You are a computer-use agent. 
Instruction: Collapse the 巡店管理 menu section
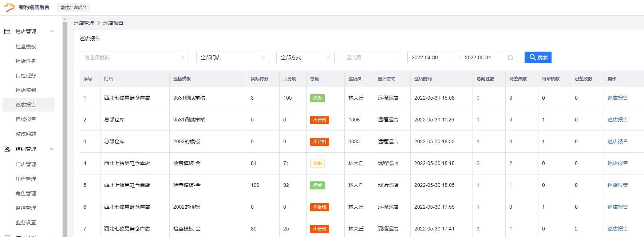point(52,32)
